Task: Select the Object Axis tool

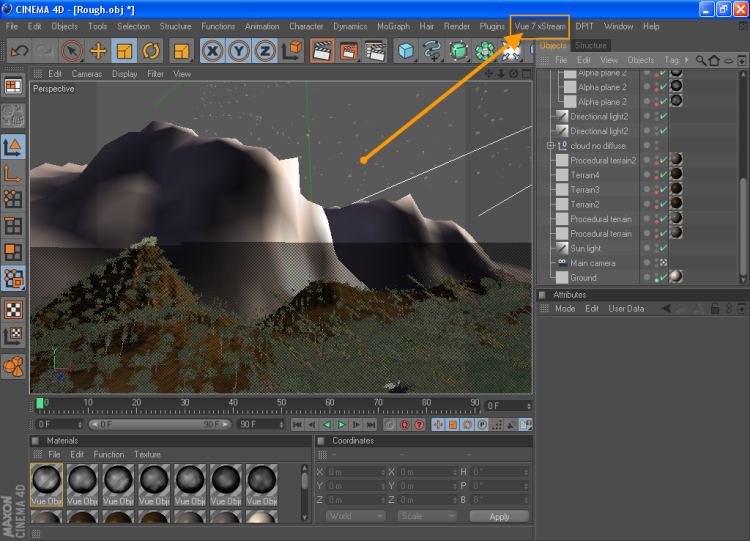Action: point(13,173)
